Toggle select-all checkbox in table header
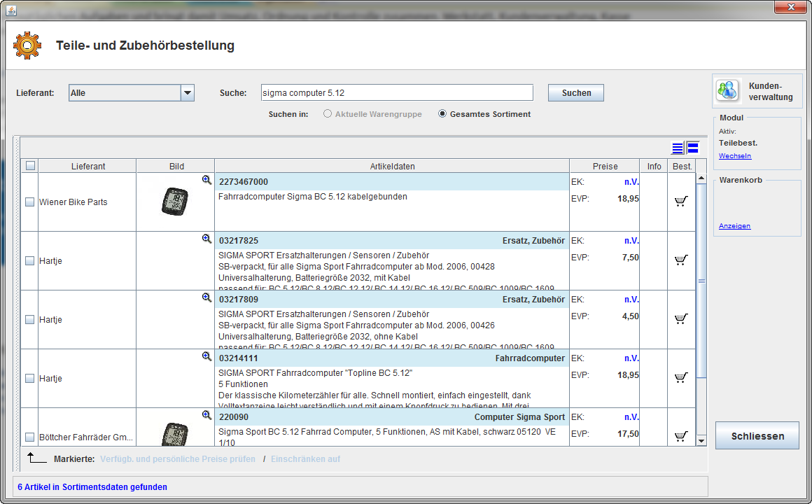Image resolution: width=812 pixels, height=504 pixels. [x=29, y=166]
